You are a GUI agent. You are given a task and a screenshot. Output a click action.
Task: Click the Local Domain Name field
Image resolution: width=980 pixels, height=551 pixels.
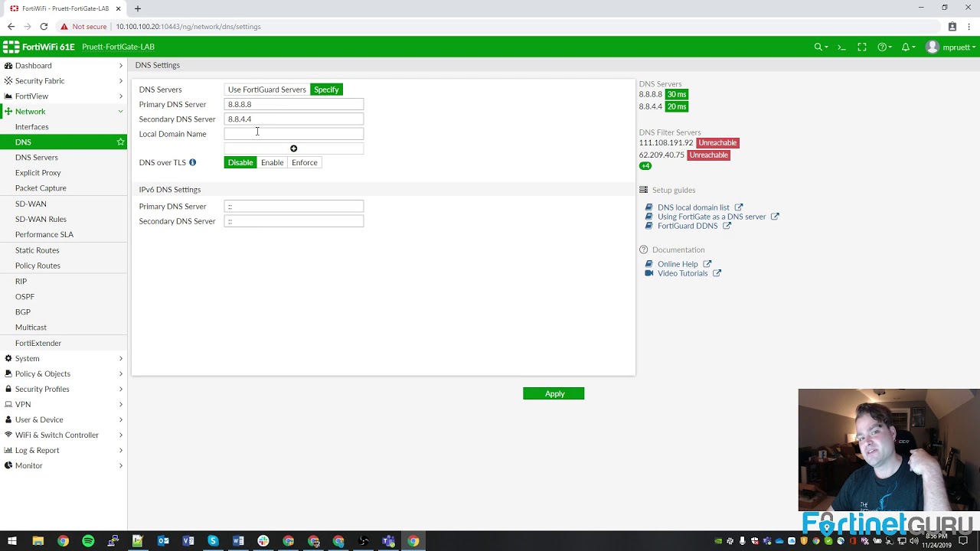[294, 134]
